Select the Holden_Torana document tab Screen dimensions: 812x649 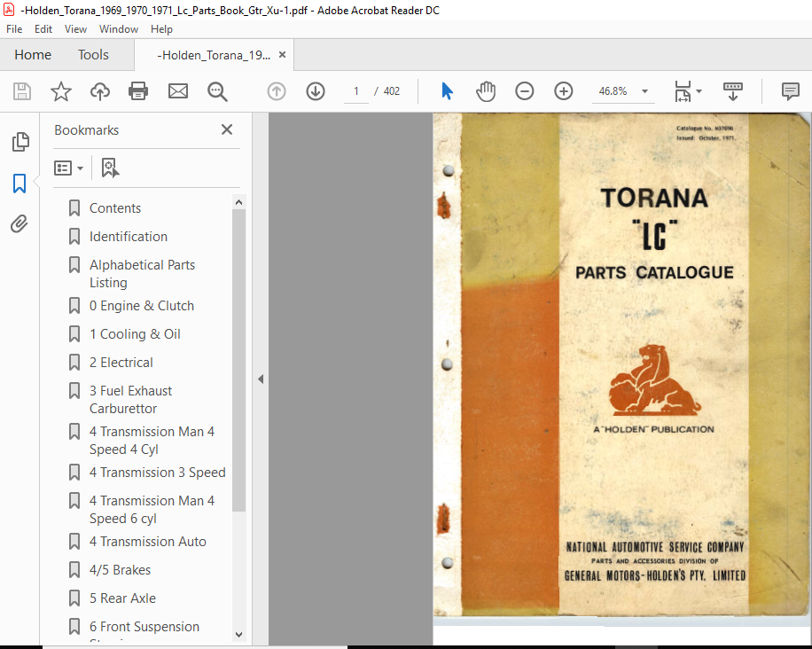pyautogui.click(x=214, y=56)
